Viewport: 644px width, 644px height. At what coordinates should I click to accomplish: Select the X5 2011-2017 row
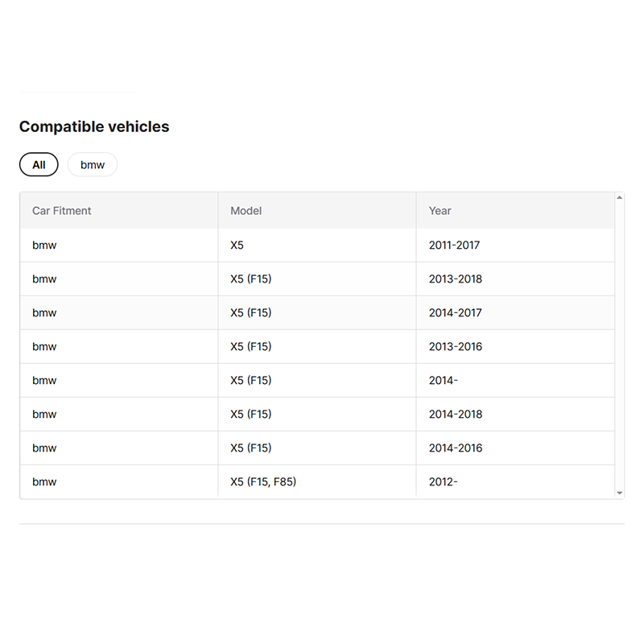[x=317, y=246]
